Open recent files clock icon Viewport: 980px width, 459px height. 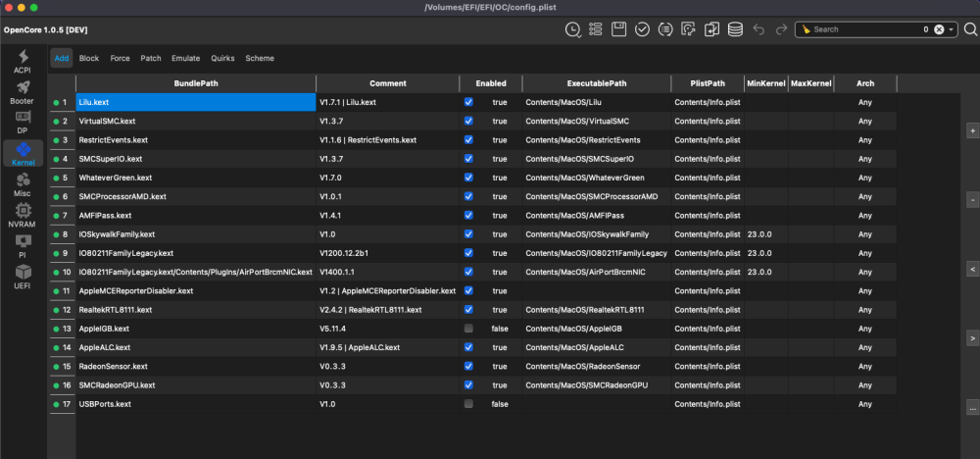tap(572, 29)
